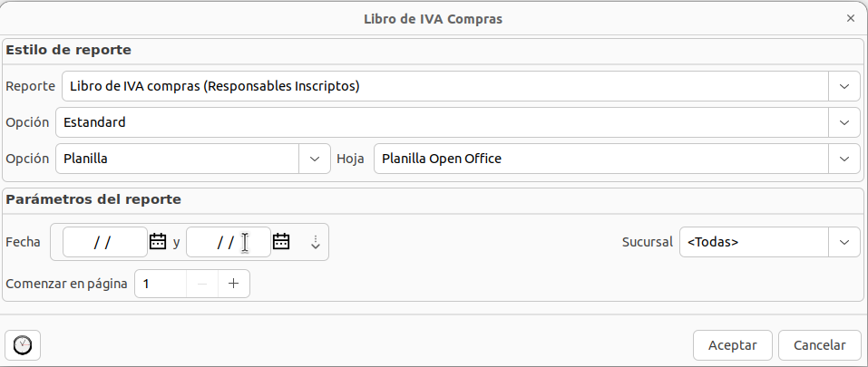The width and height of the screenshot is (868, 367).
Task: Open the Sucursal dropdown arrow
Action: (x=844, y=242)
